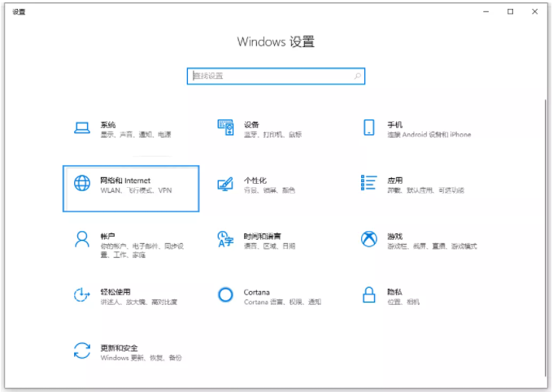Open the 设备 keyboard and speaker icon
Viewport: 553px width, 392px height.
click(x=225, y=128)
